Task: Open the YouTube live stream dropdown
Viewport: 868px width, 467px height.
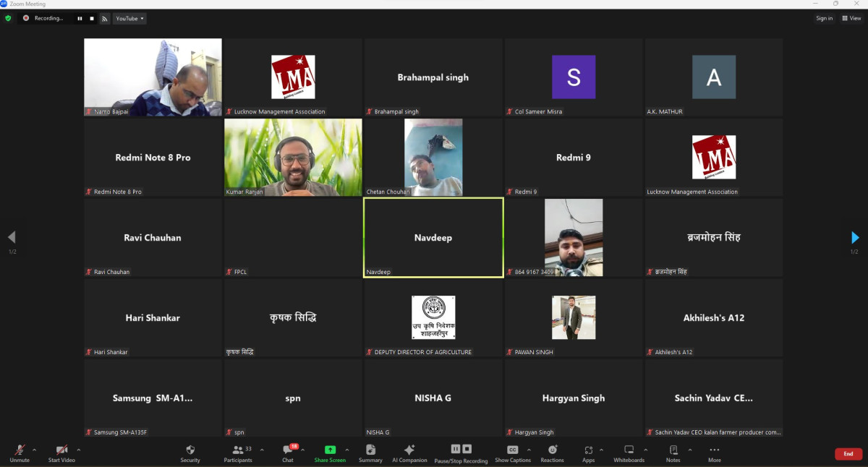Action: point(129,18)
